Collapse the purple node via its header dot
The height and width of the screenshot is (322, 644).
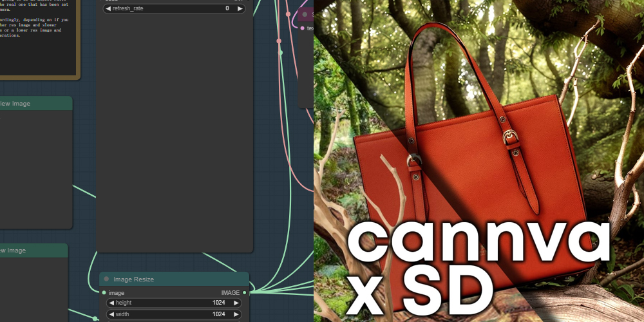305,15
